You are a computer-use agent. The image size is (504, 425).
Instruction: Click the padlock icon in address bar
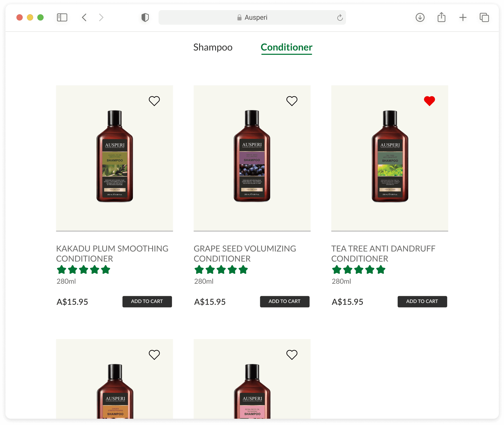pos(239,18)
